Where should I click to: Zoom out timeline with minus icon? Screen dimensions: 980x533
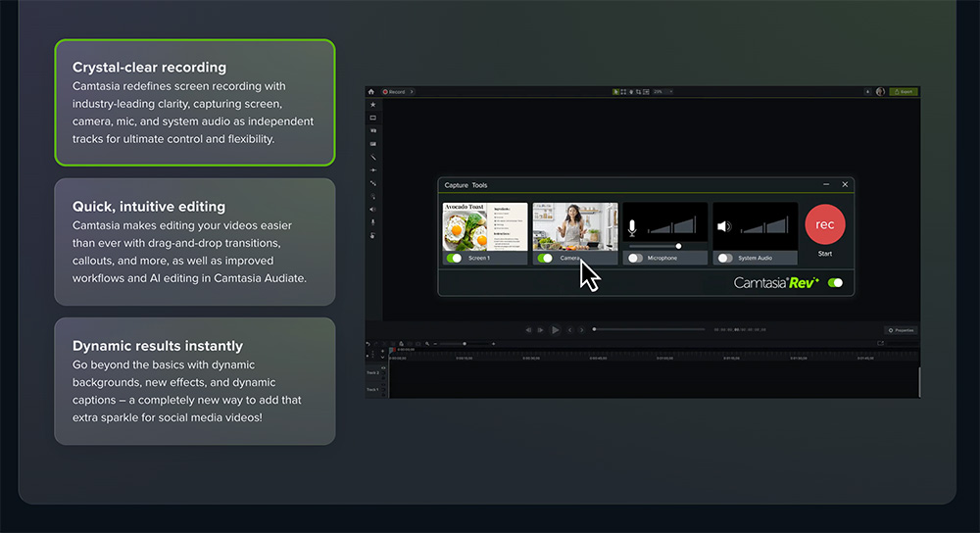(x=435, y=344)
